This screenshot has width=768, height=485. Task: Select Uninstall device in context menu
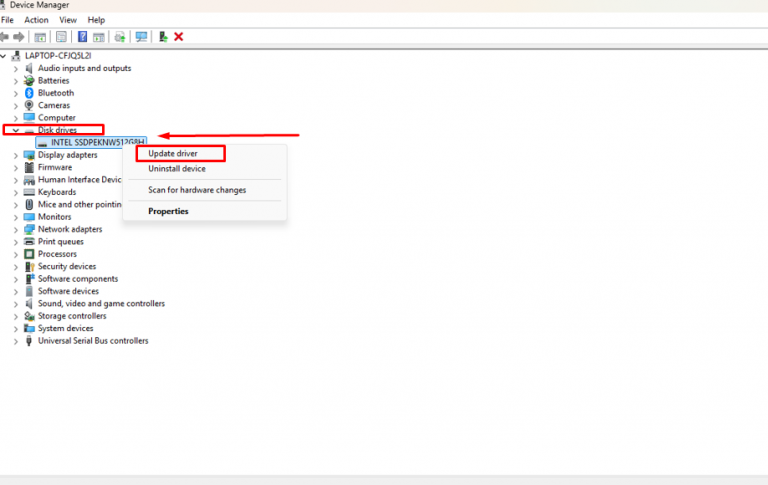point(177,169)
